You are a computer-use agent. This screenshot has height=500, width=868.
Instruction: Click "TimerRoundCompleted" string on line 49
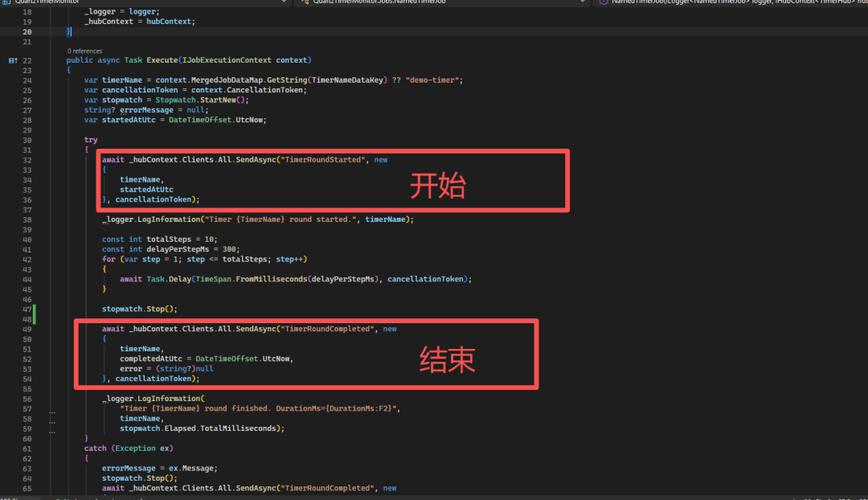328,329
